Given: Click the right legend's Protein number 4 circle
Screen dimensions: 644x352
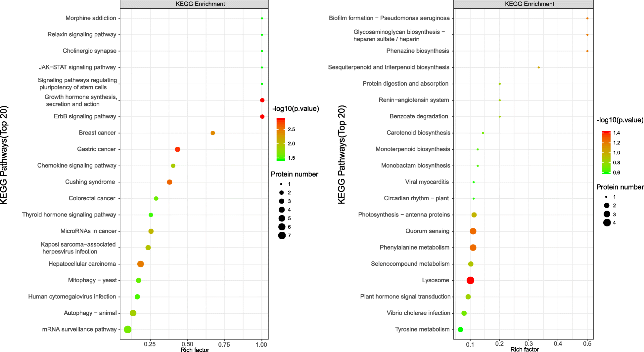Looking at the screenshot, I should tap(607, 222).
